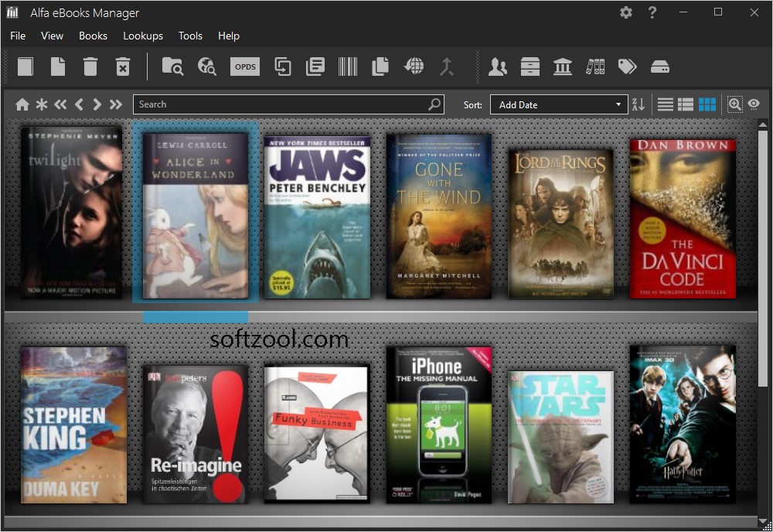This screenshot has height=532, width=773.
Task: Open the OPDS catalog tool
Action: pyautogui.click(x=244, y=66)
